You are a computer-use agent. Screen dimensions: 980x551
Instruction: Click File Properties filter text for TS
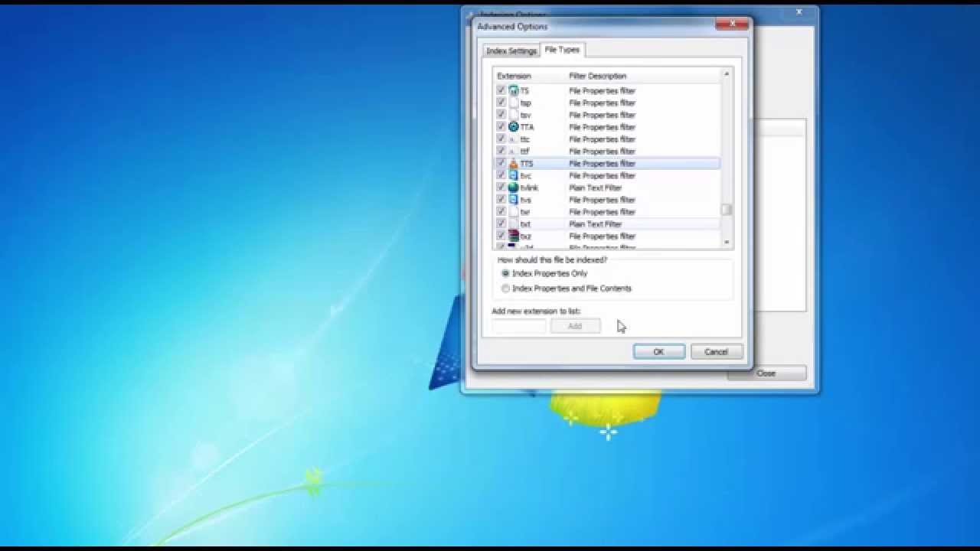[x=602, y=90]
